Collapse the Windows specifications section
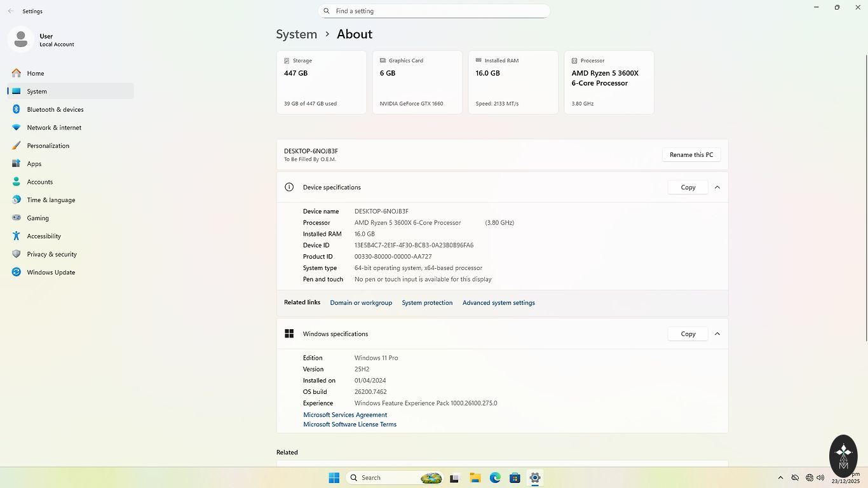Viewport: 868px width, 488px height. (717, 334)
